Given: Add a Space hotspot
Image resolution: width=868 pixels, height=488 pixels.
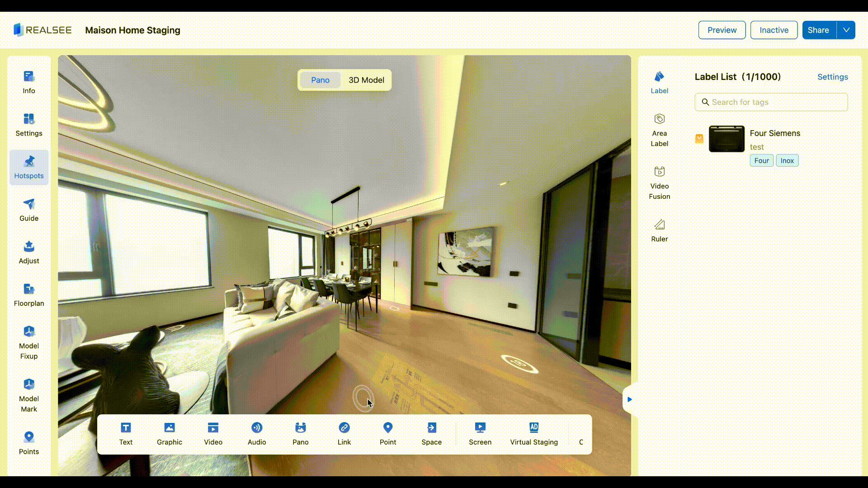Looking at the screenshot, I should click(x=431, y=434).
